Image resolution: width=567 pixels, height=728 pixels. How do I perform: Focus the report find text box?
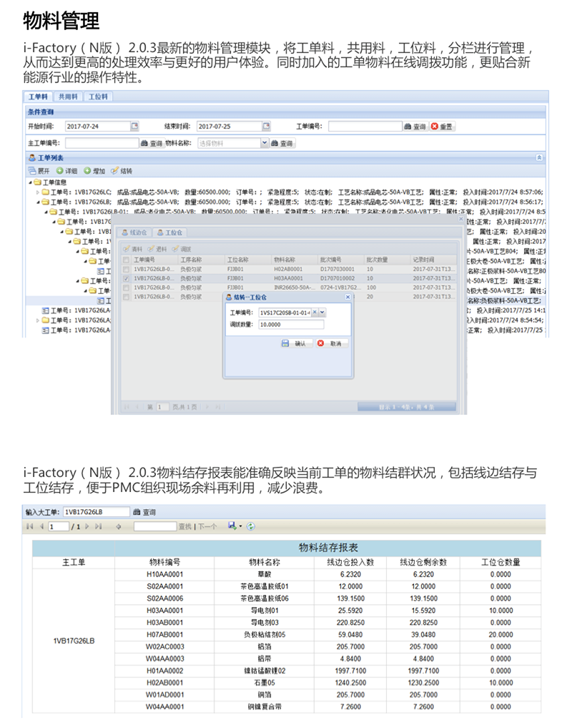(155, 526)
